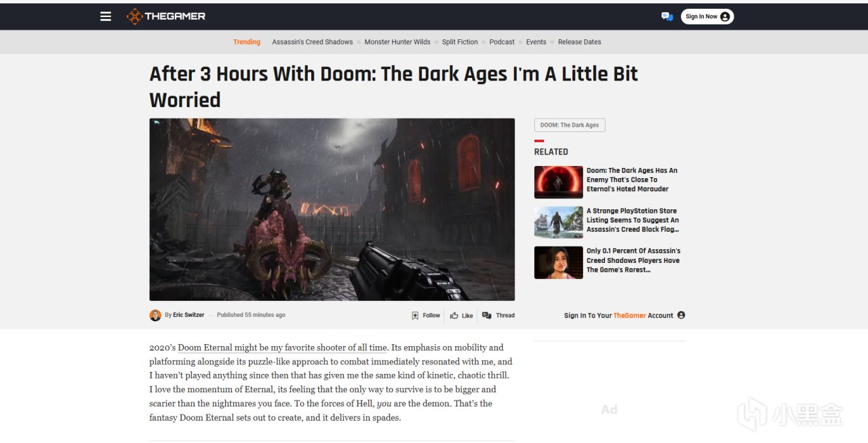Image resolution: width=868 pixels, height=443 pixels.
Task: Open Doom Eternal favorite shooter hyperlink
Action: click(282, 347)
